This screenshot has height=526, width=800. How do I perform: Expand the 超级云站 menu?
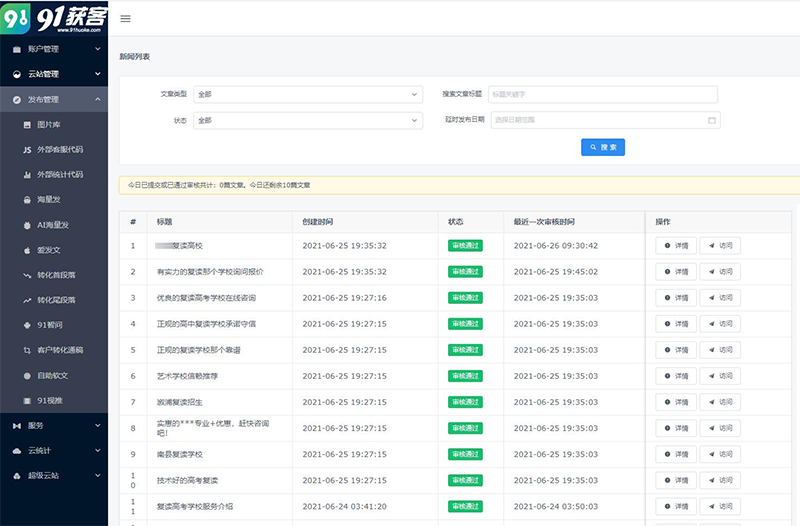[x=54, y=475]
